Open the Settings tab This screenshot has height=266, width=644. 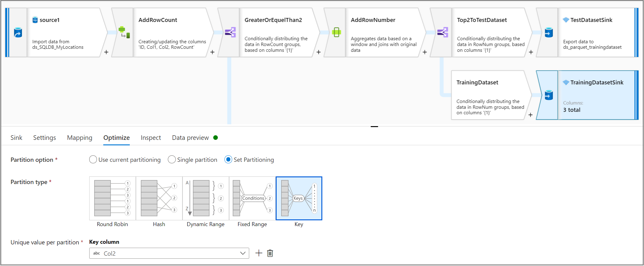tap(44, 138)
